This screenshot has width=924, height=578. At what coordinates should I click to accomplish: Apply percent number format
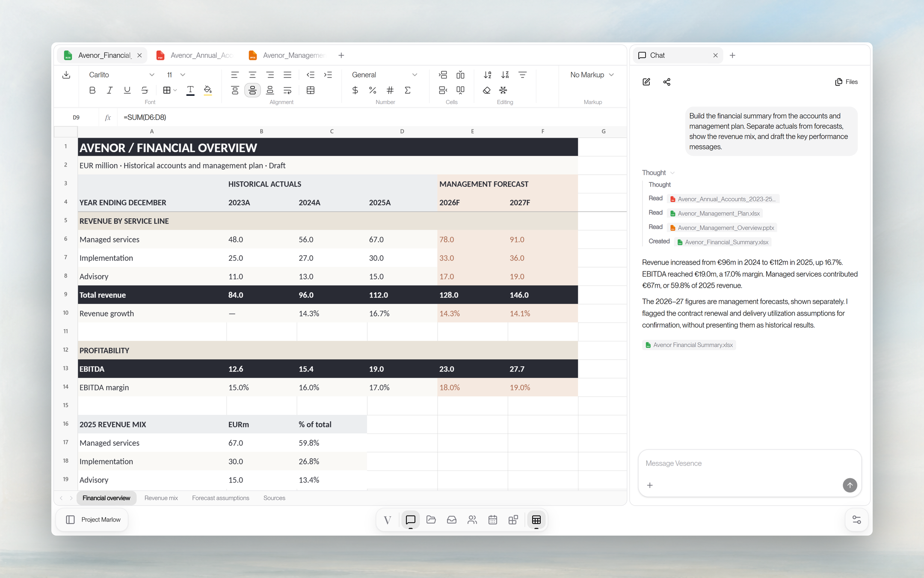[x=373, y=90]
